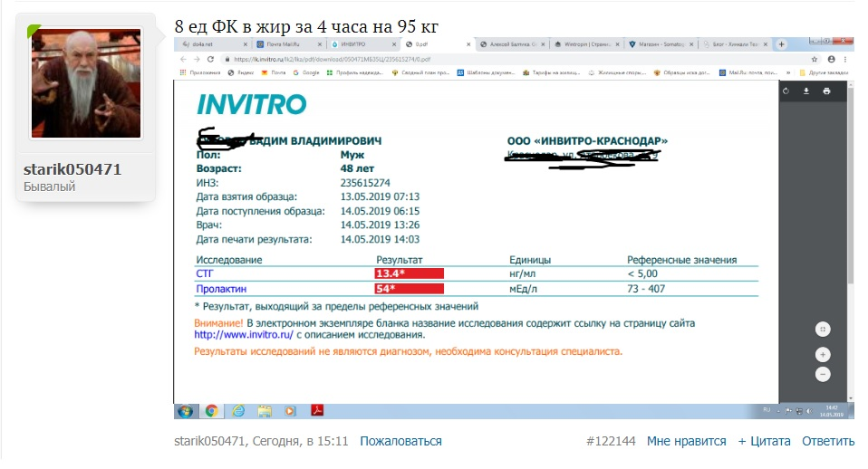Open Adobe Reader from the taskbar

[x=318, y=410]
